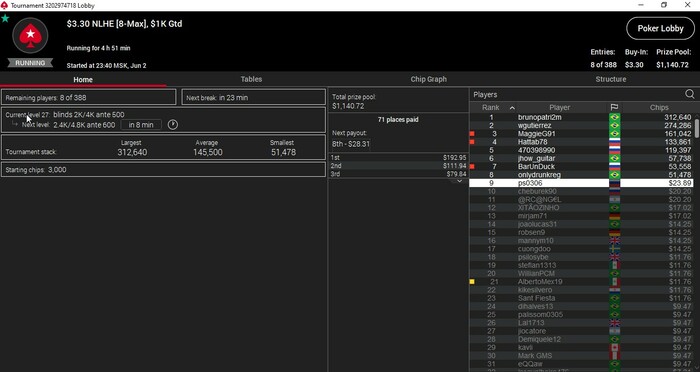Open the Tables tab
The height and width of the screenshot is (372, 700).
tap(251, 79)
